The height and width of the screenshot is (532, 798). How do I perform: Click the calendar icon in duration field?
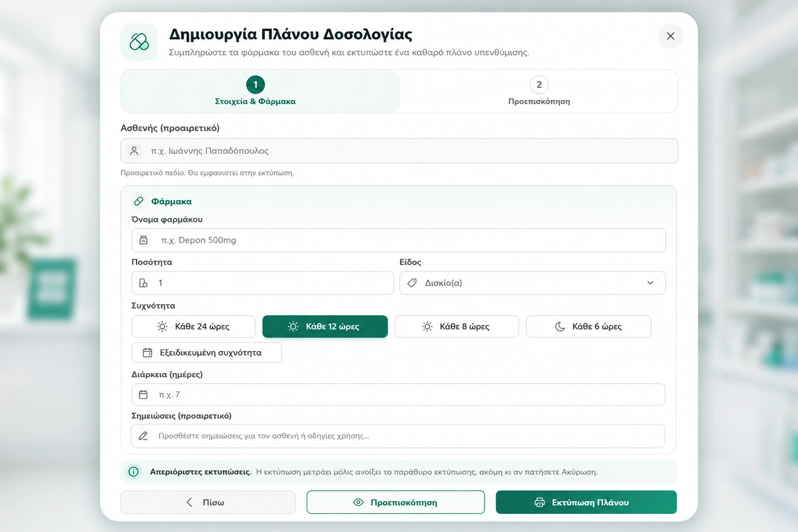[143, 394]
